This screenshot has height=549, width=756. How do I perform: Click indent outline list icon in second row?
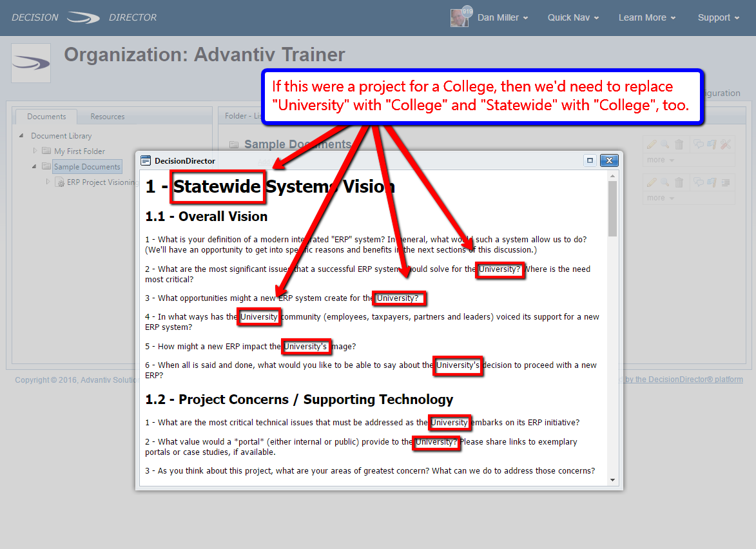(726, 182)
